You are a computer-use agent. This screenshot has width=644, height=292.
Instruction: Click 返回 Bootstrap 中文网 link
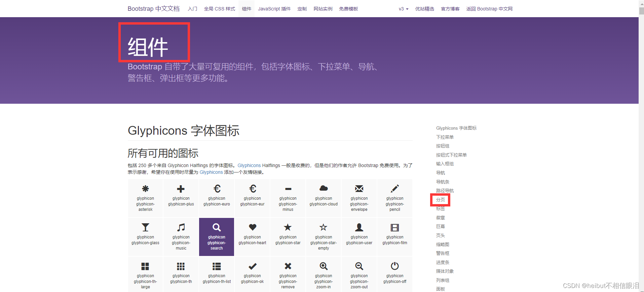(489, 9)
